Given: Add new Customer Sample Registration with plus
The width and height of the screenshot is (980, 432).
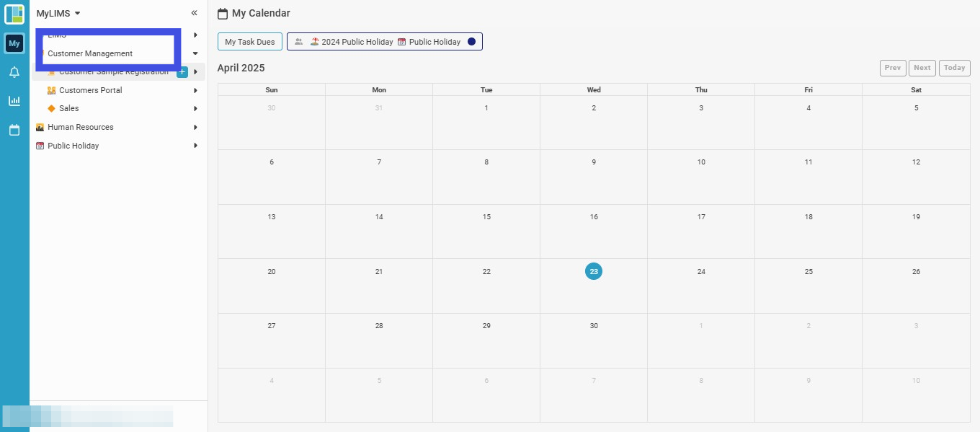Looking at the screenshot, I should pyautogui.click(x=182, y=71).
